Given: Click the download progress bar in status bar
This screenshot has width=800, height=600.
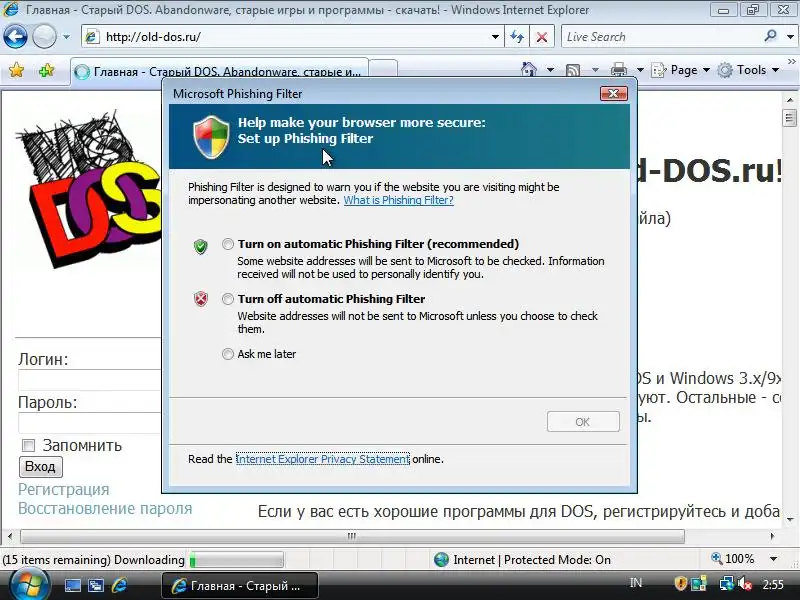Looking at the screenshot, I should tap(236, 560).
